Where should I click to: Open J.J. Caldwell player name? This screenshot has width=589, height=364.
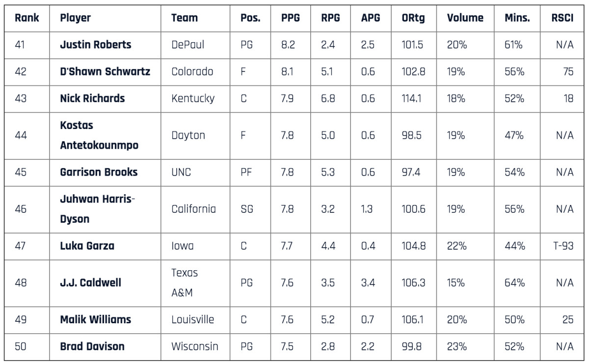click(x=90, y=283)
